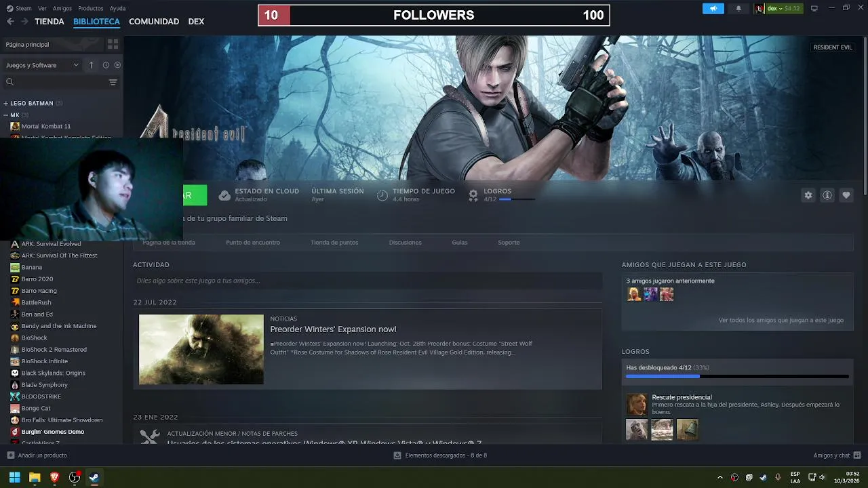Click the Añadir un producto plus icon
Image resolution: width=868 pixels, height=488 pixels.
click(10, 455)
